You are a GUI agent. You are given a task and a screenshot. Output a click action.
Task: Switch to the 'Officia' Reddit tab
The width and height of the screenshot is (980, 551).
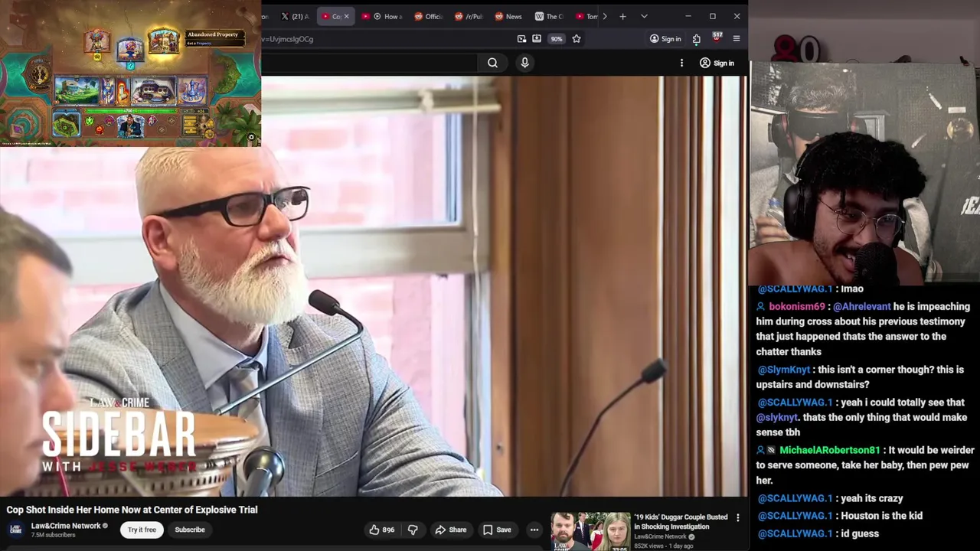pyautogui.click(x=429, y=16)
